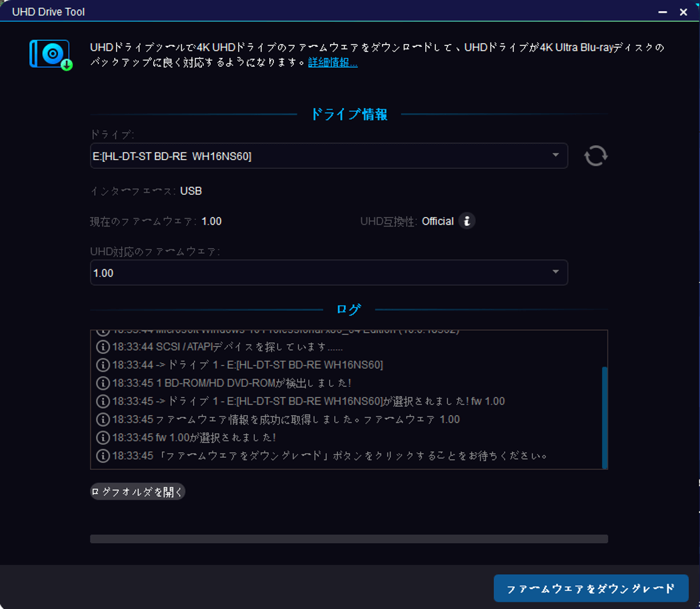Click the last log entry about ダウングレード button

(x=330, y=456)
